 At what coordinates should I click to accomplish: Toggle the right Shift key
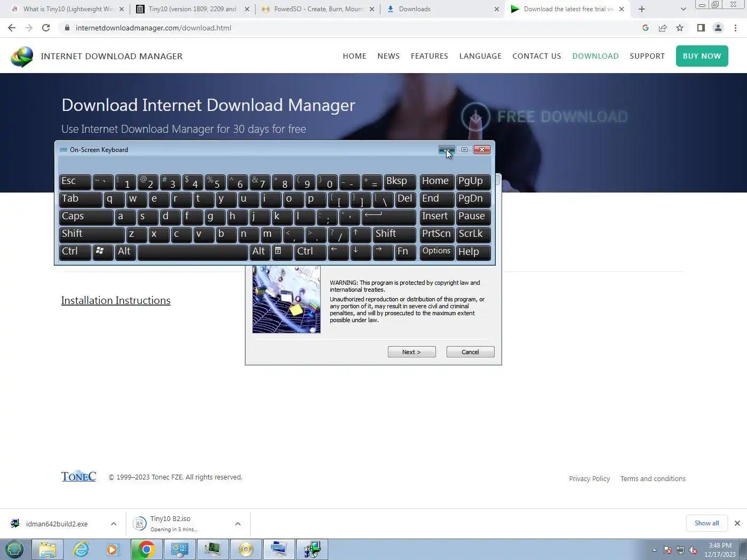pyautogui.click(x=394, y=234)
